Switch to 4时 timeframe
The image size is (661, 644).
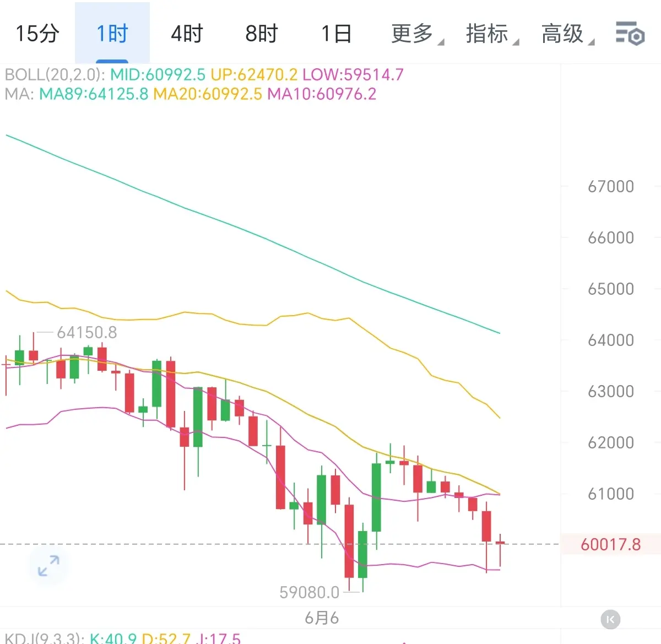click(187, 34)
